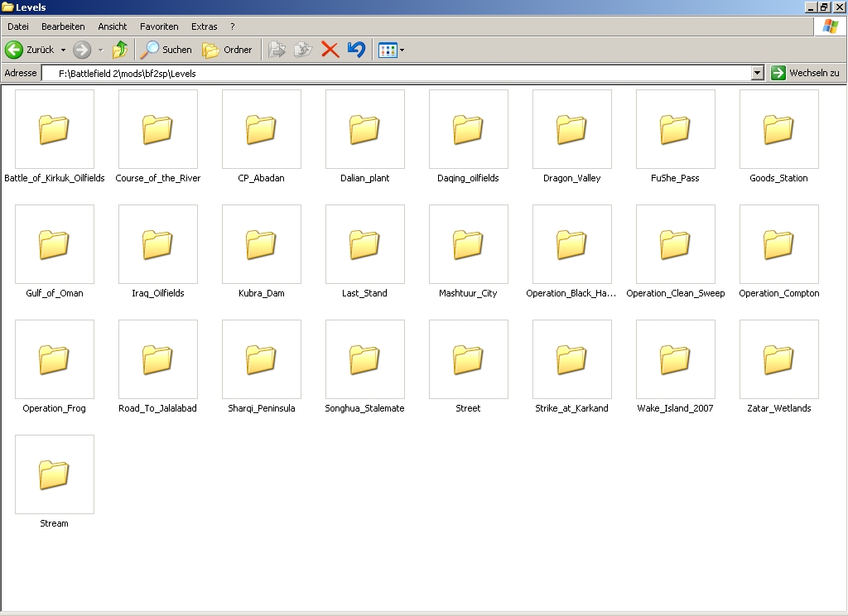
Task: Open the Suchen search panel
Action: 166,50
